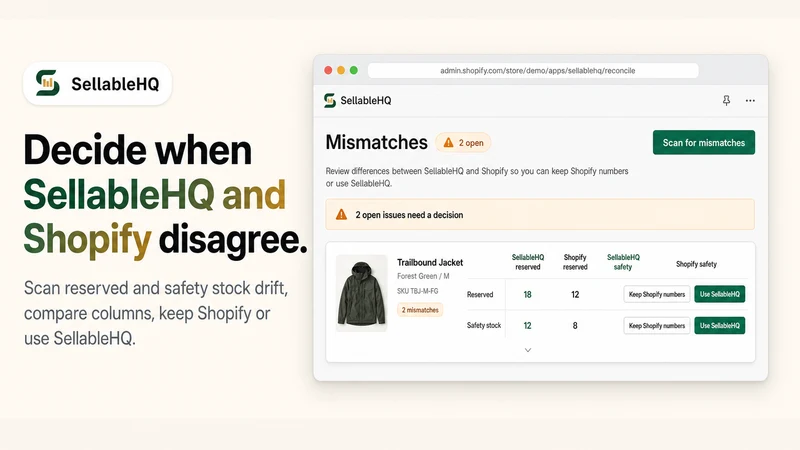Open the Trailbound Jacket product thumbnail
This screenshot has width=800, height=450.
click(x=361, y=293)
